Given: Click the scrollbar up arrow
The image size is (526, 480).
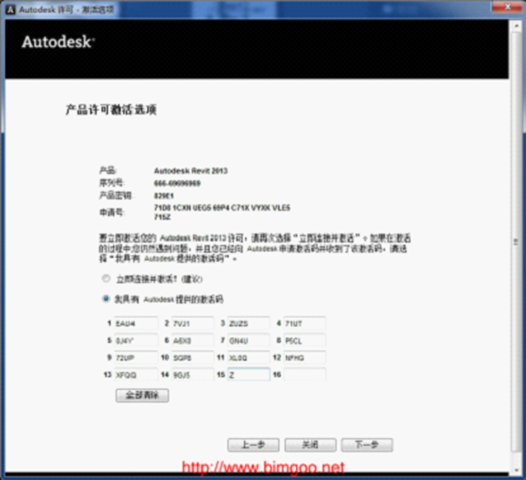Looking at the screenshot, I should (516, 27).
